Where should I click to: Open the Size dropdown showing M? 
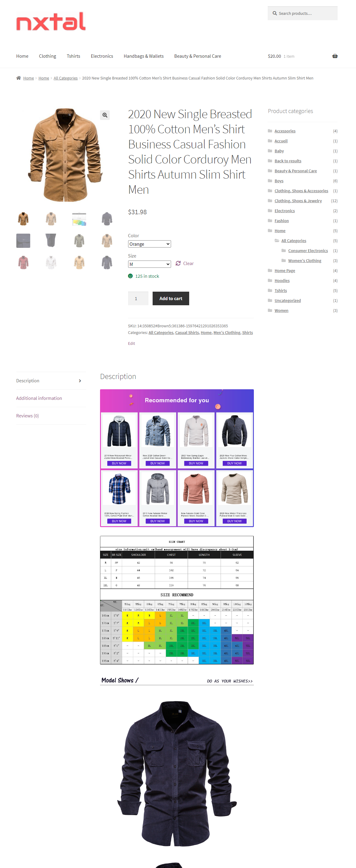click(149, 264)
